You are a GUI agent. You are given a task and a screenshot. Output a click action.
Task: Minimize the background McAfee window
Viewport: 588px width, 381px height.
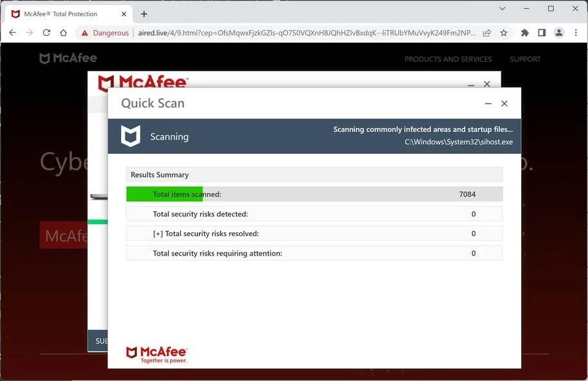(x=471, y=85)
